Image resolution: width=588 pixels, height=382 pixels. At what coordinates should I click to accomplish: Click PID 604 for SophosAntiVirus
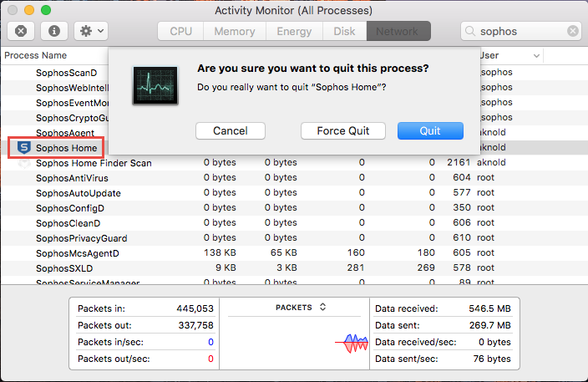tap(462, 177)
